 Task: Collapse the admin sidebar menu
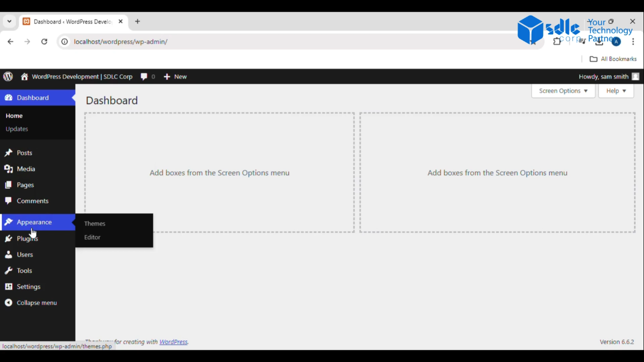(38, 303)
